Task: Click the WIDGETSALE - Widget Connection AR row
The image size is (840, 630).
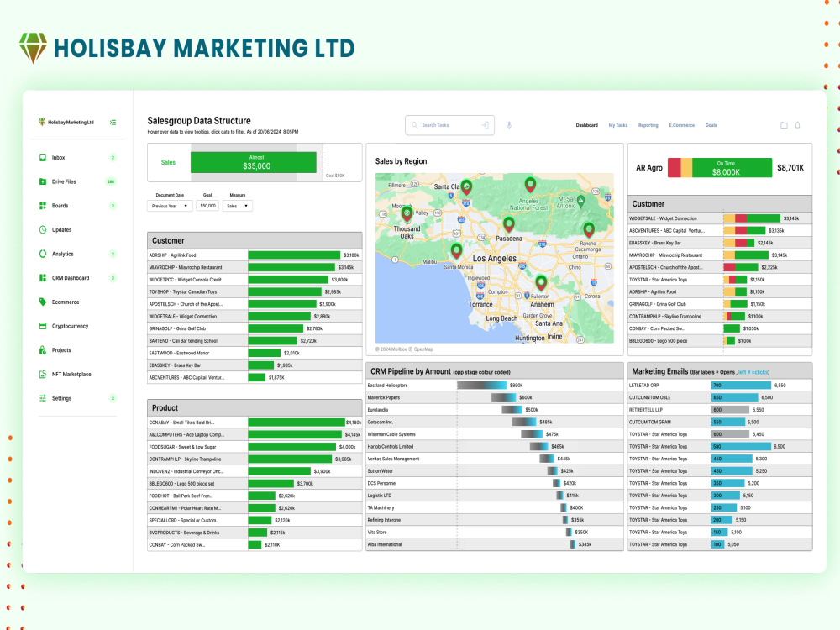Action: pos(720,218)
